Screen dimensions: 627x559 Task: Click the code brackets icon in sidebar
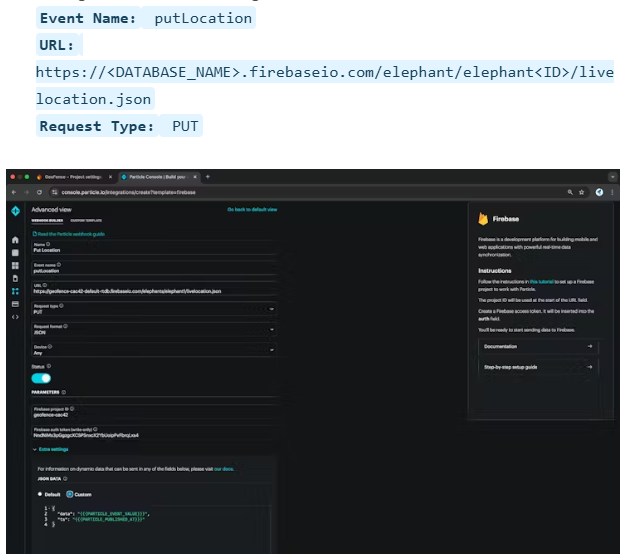15,316
